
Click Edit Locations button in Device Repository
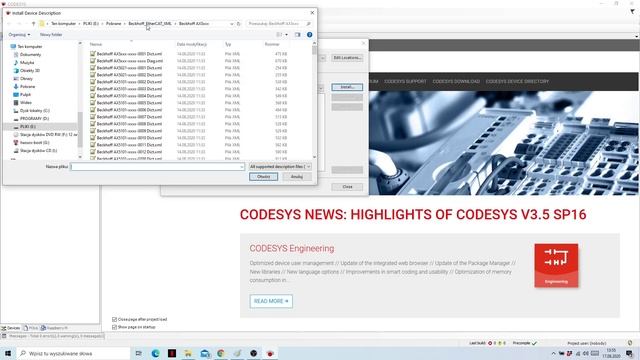click(x=347, y=58)
